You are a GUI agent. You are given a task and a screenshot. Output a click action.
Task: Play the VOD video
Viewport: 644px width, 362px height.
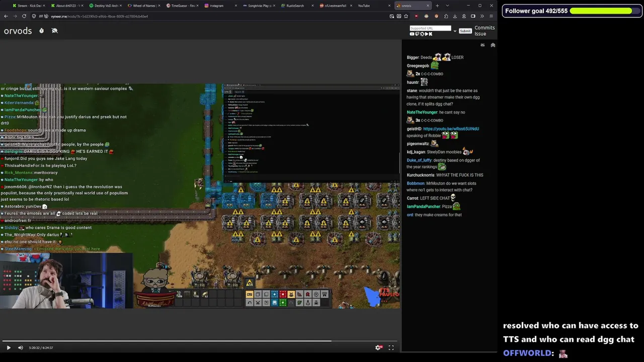click(x=9, y=347)
